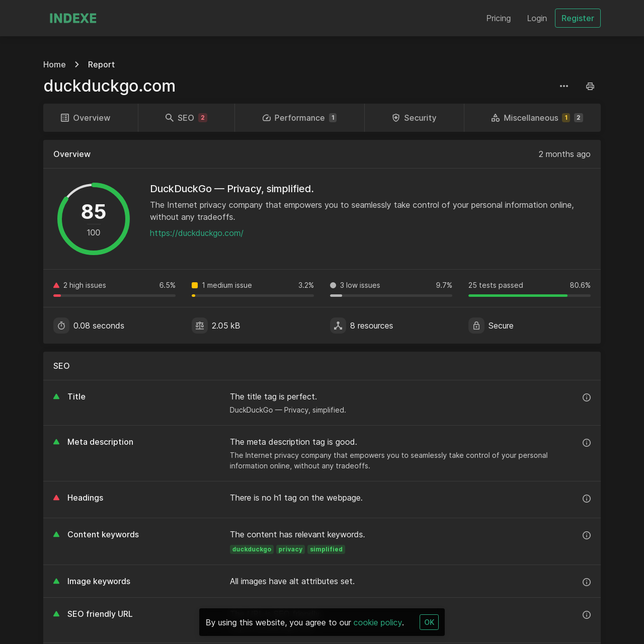The height and width of the screenshot is (644, 644).
Task: Click the green triangle beside Image keywords
Action: (x=56, y=581)
